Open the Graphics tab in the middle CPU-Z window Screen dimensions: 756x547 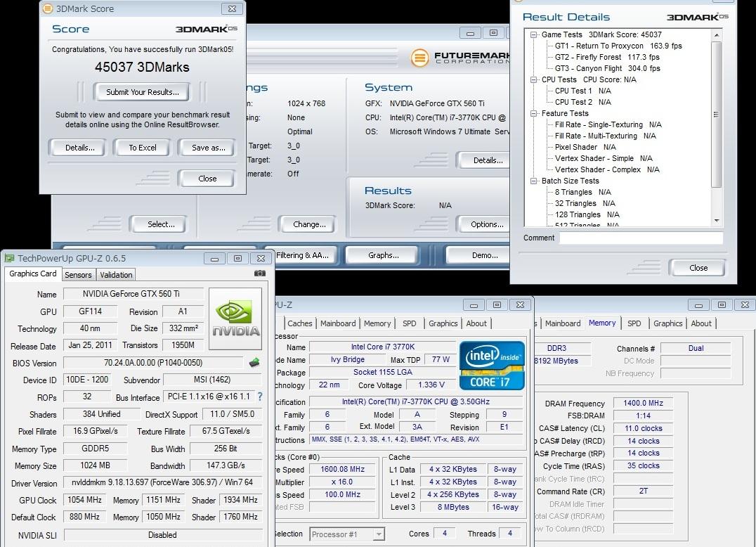[443, 323]
